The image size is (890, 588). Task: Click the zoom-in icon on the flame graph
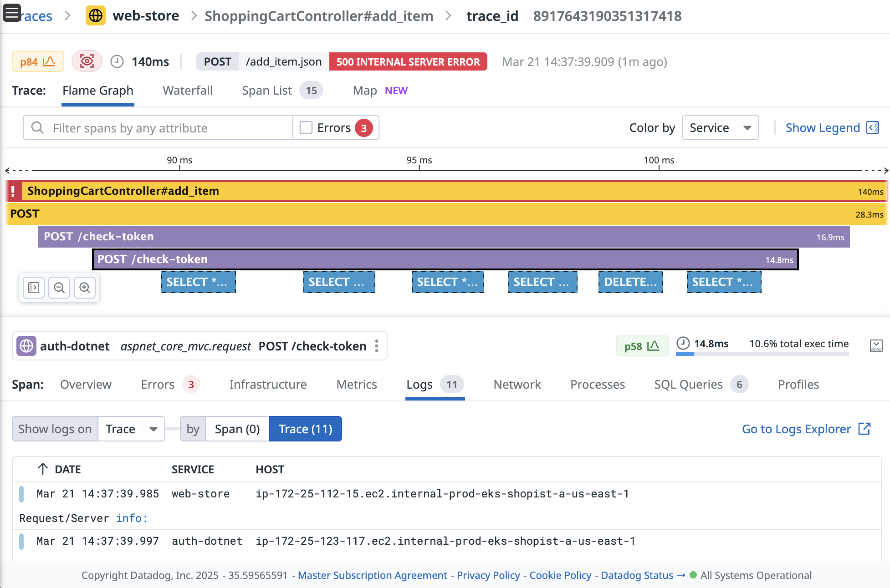[x=85, y=287]
